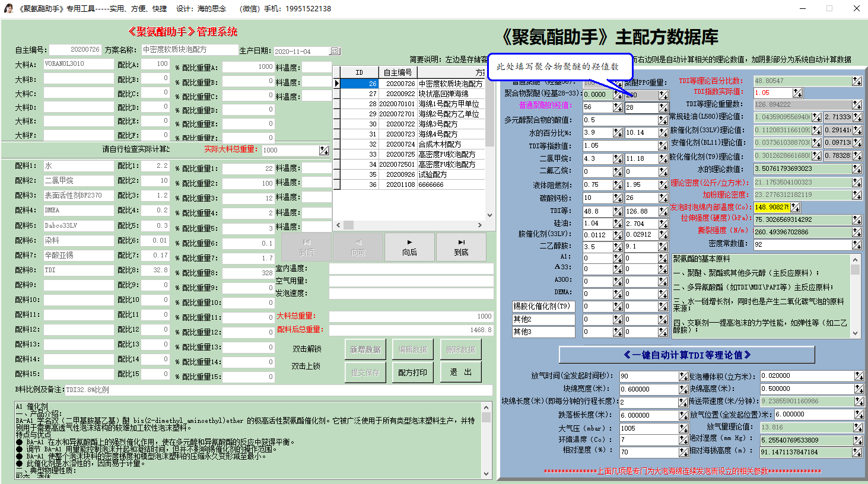Click the spin icon beside TDI等 value 48.8
Image resolution: width=868 pixels, height=484 pixels.
(618, 211)
